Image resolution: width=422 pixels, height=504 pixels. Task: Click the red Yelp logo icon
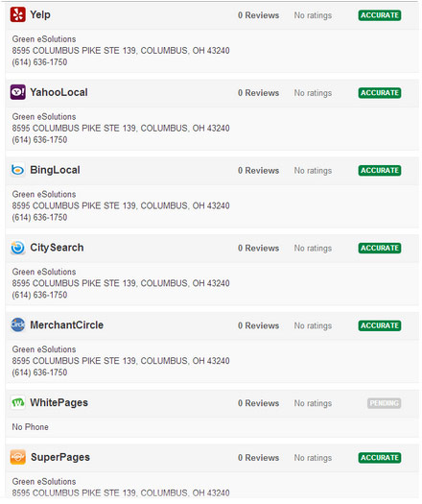click(17, 14)
